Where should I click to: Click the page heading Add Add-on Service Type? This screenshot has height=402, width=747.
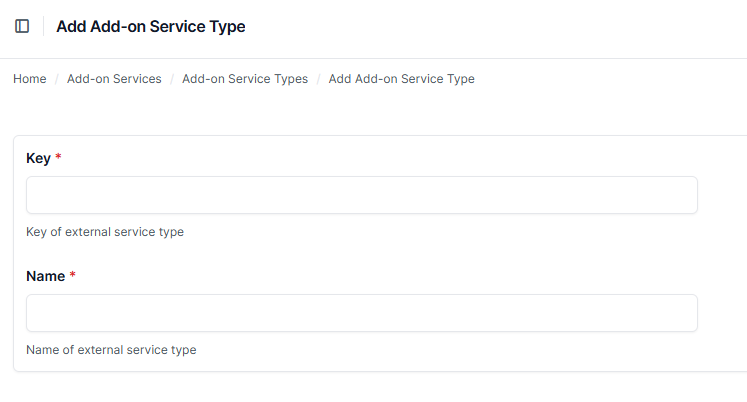[151, 27]
